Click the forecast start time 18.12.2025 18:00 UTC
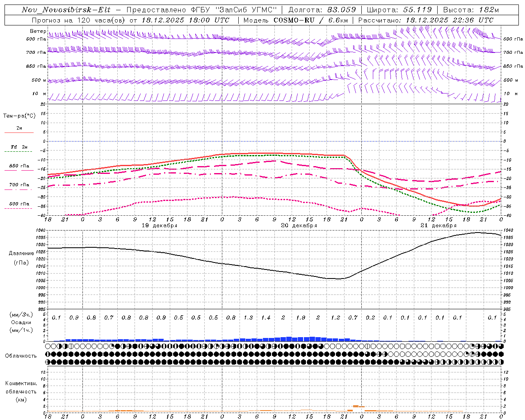Viewport: 525px width, 420px height. click(x=185, y=20)
